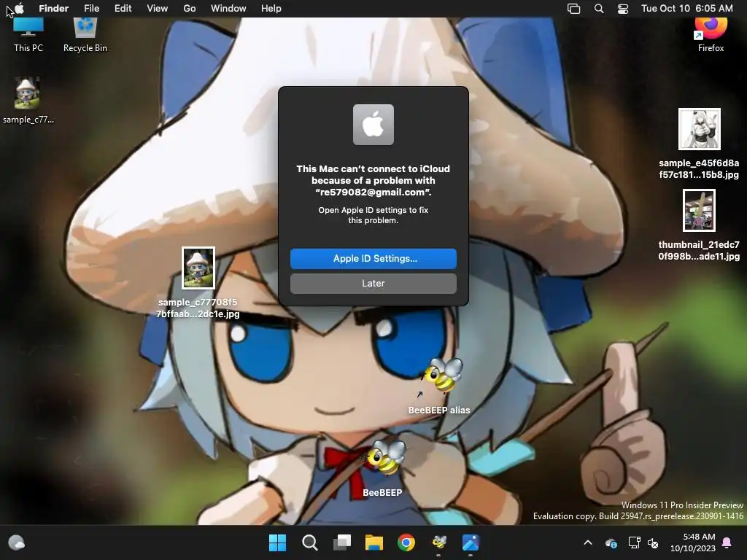Open Spotlight search in menu bar
Viewport: 747px width, 560px height.
[x=599, y=9]
